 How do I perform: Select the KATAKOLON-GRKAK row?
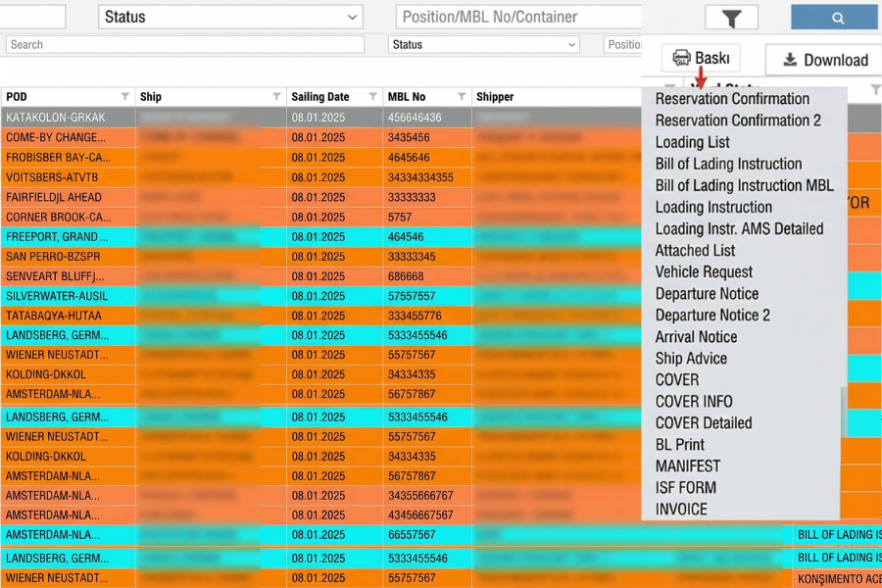57,118
